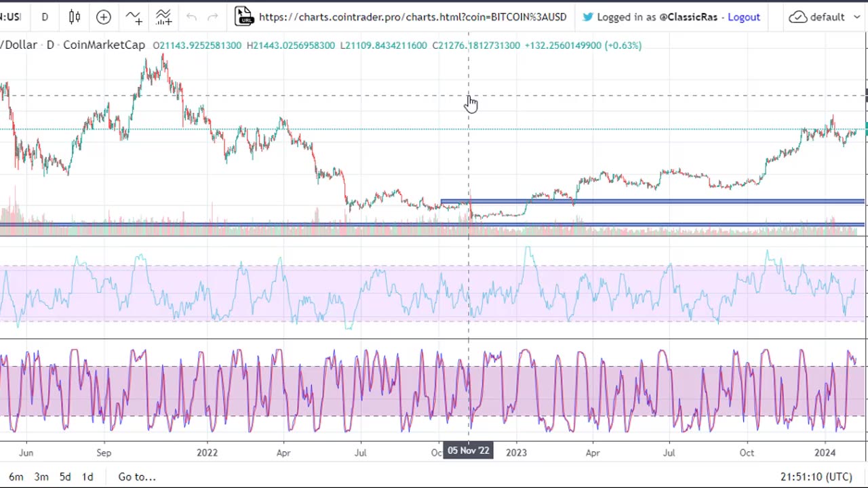
Task: Click the 2022 time axis label
Action: pyautogui.click(x=207, y=452)
